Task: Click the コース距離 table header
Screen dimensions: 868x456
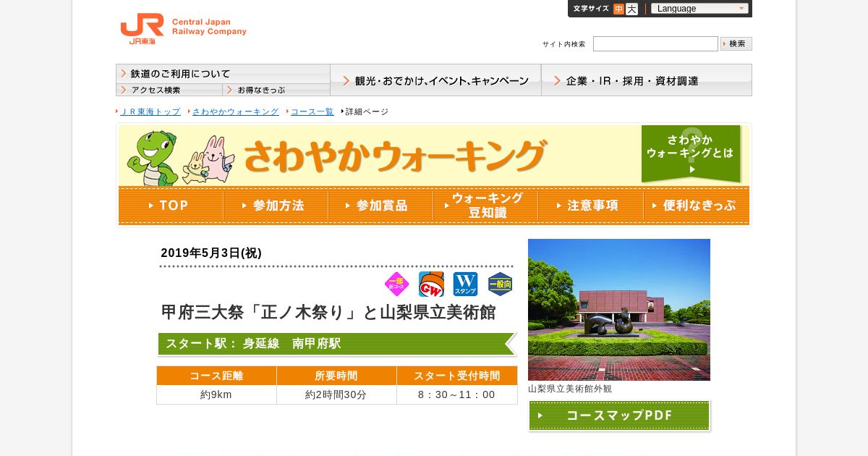Action: 216,376
